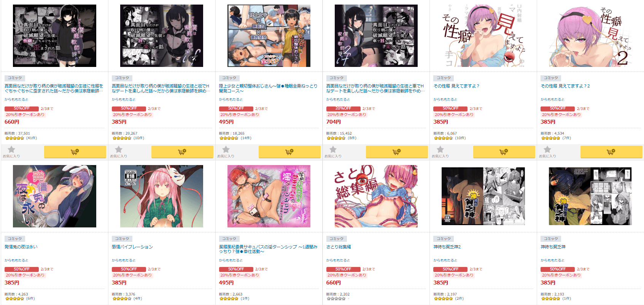View the (14件) reviews rating

tap(235, 138)
